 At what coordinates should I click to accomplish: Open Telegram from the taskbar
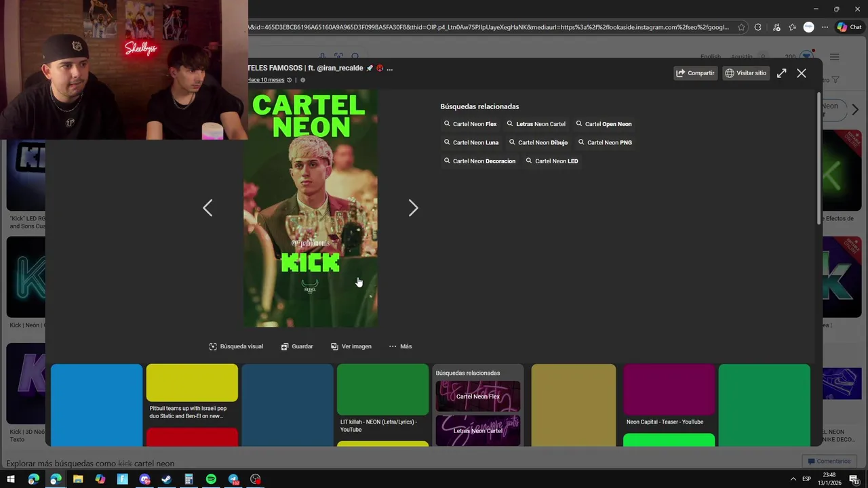[233, 479]
